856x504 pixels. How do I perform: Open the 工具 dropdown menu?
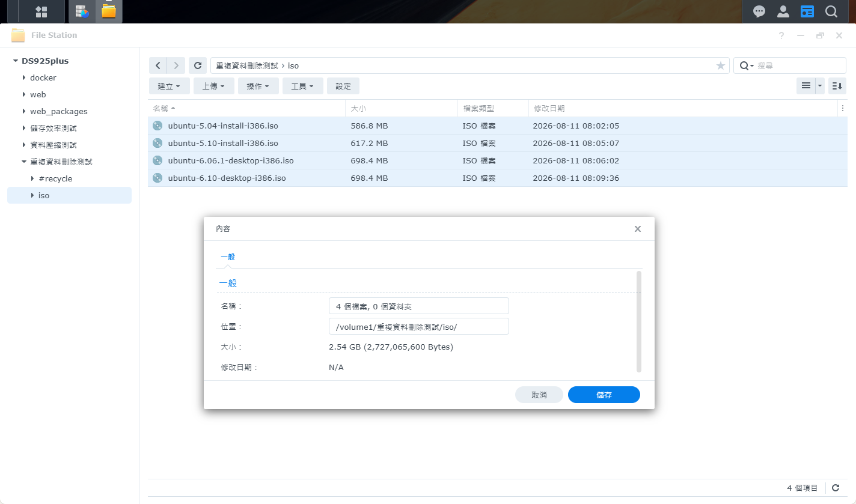(302, 86)
